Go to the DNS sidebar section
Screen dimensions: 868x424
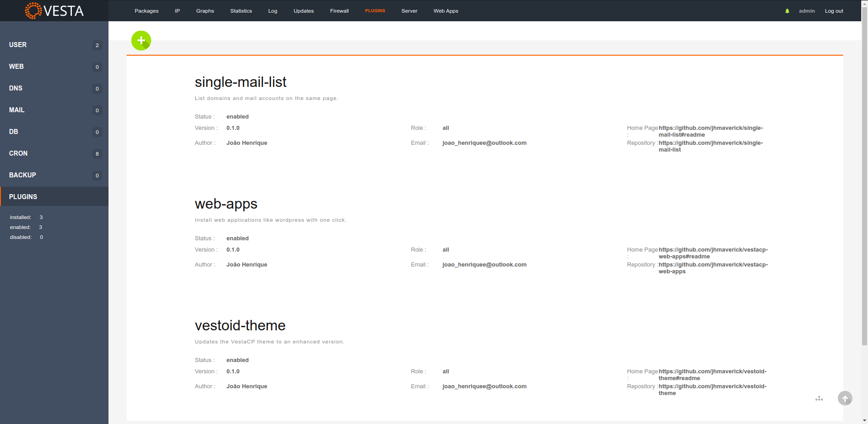[x=54, y=88]
